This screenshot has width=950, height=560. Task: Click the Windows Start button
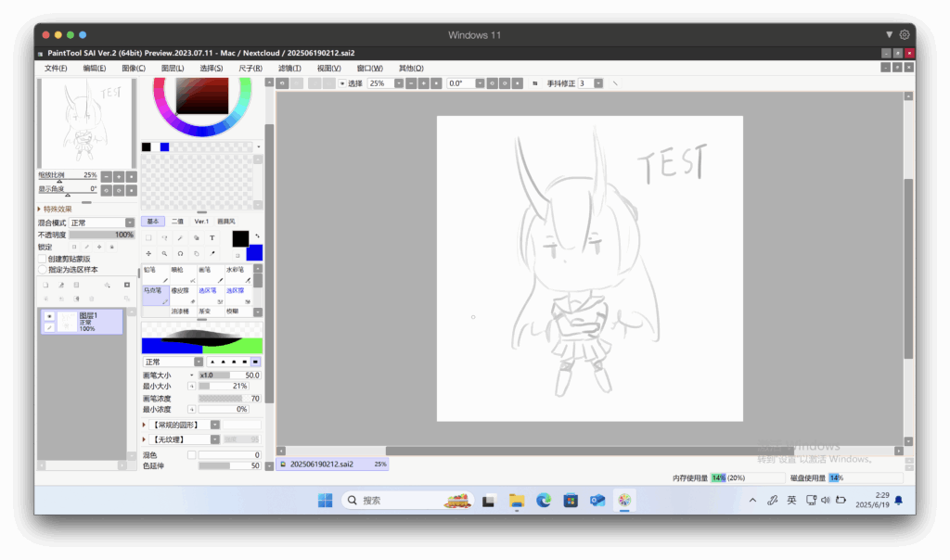(326, 501)
